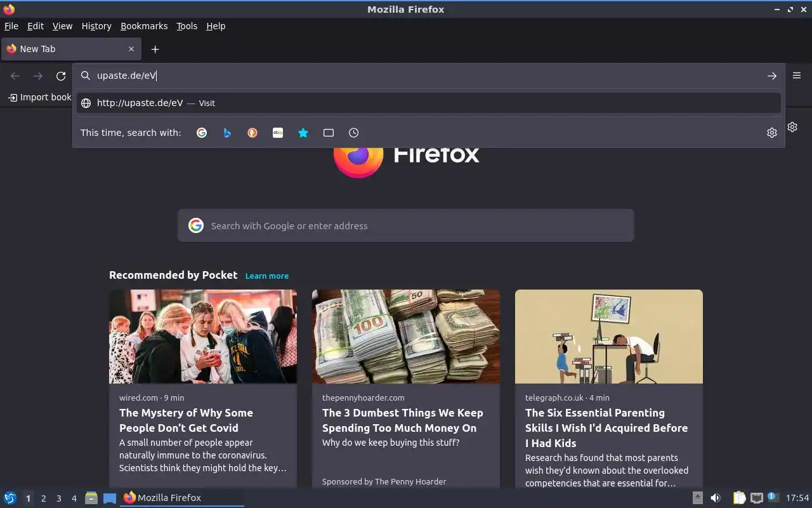
Task: Open the Wired Covid article thumbnail
Action: point(203,337)
